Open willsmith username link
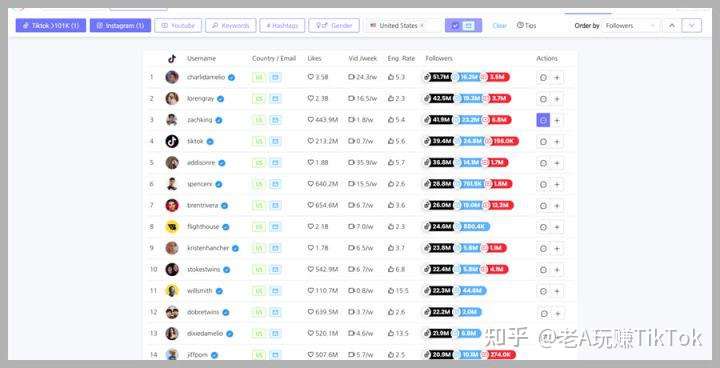The height and width of the screenshot is (368, 720). [200, 291]
